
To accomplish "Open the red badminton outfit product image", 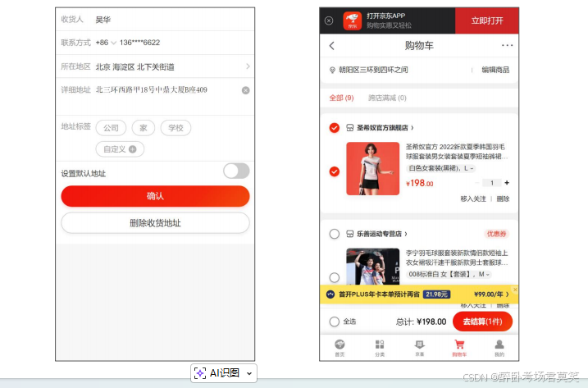I will point(373,168).
